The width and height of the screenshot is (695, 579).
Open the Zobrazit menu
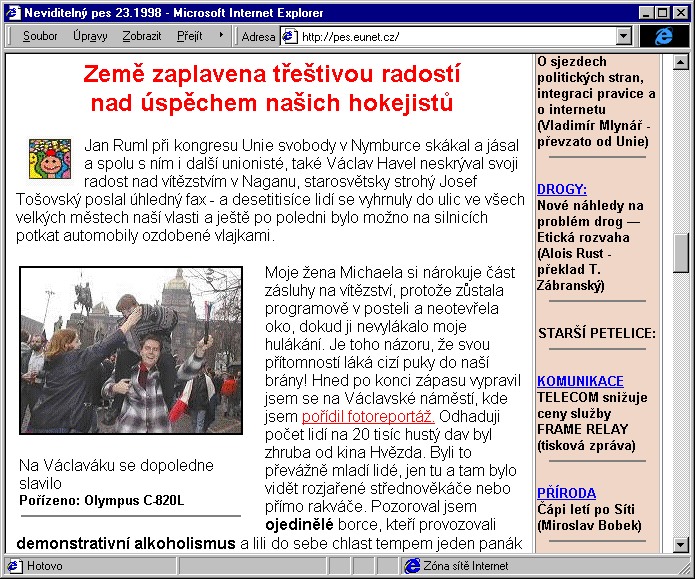[x=142, y=36]
